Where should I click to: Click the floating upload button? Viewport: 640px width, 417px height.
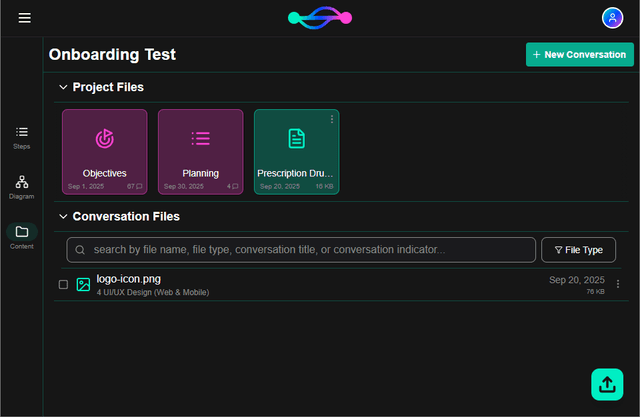pyautogui.click(x=606, y=384)
